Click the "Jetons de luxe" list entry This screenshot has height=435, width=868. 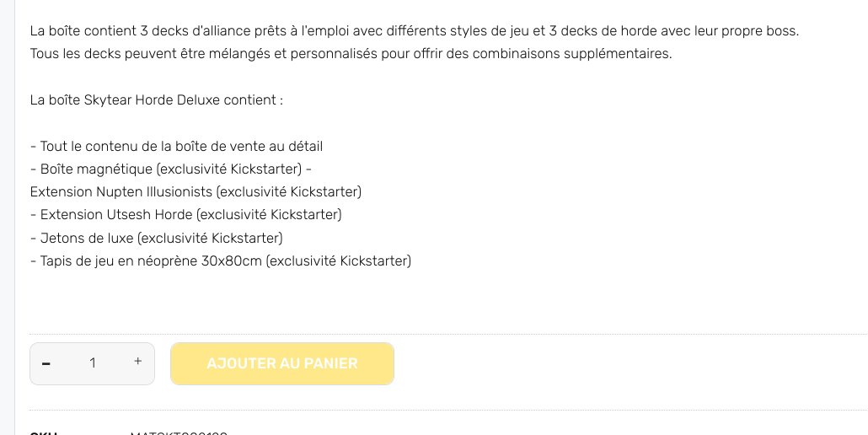click(x=87, y=239)
